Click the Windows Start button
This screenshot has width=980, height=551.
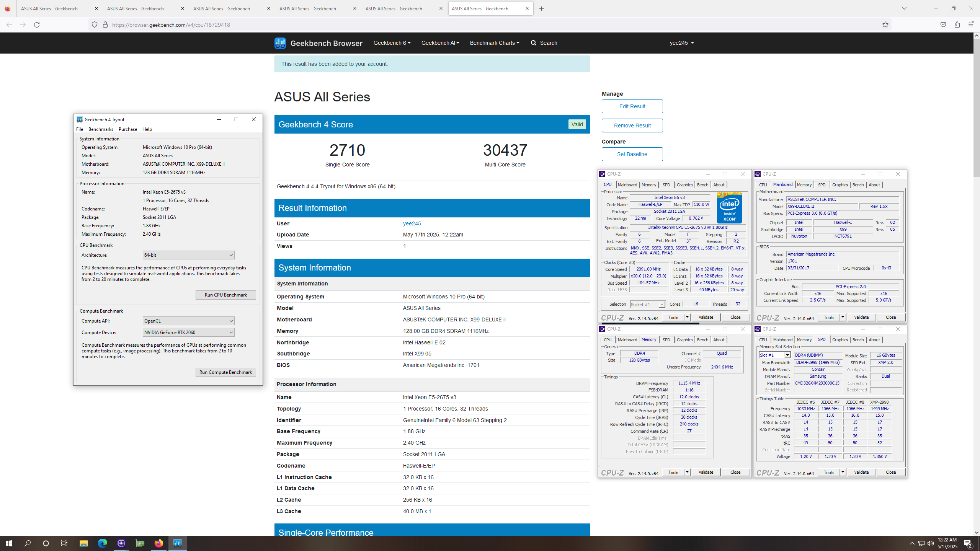(x=9, y=543)
